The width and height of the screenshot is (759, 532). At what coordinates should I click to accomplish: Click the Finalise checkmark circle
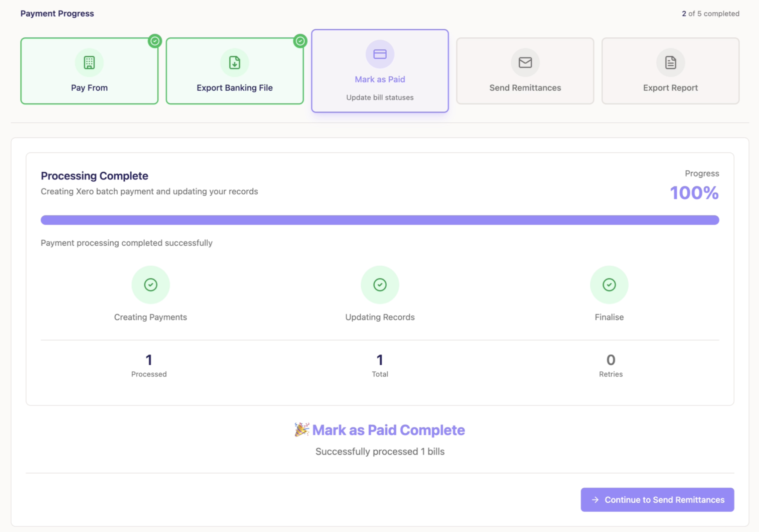[x=609, y=285]
